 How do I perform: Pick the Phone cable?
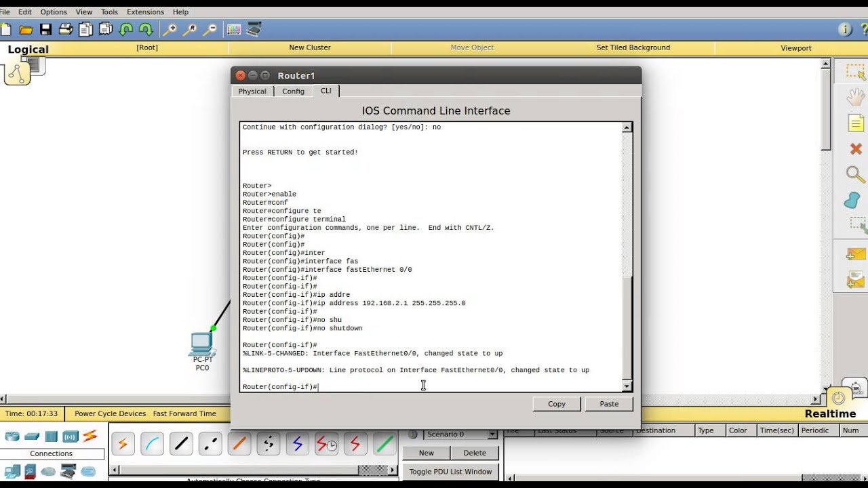pyautogui.click(x=269, y=444)
